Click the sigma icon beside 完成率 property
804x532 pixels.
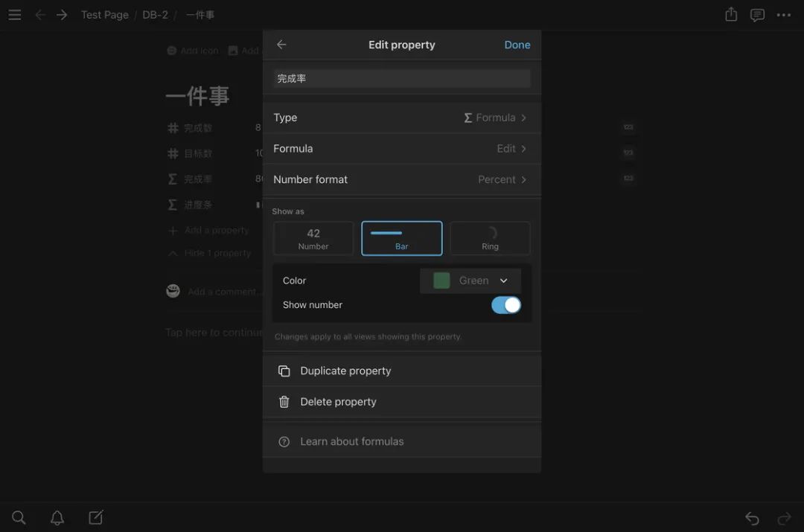[x=173, y=179]
